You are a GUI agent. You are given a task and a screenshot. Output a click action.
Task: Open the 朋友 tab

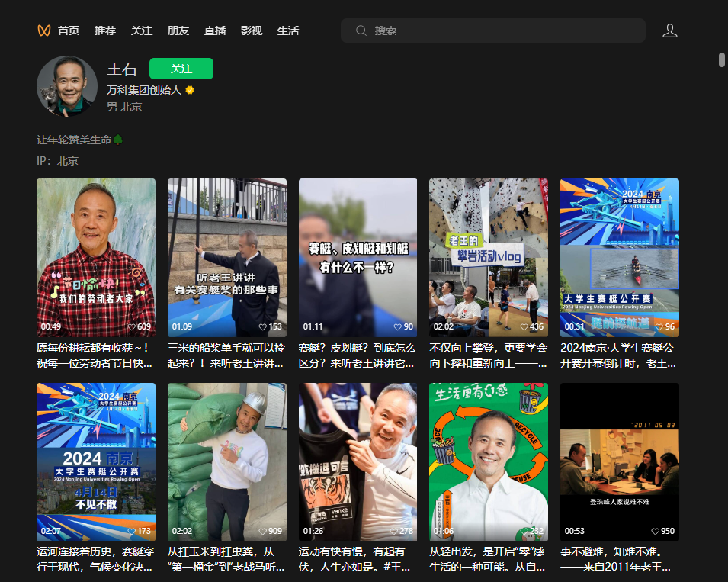tap(178, 31)
